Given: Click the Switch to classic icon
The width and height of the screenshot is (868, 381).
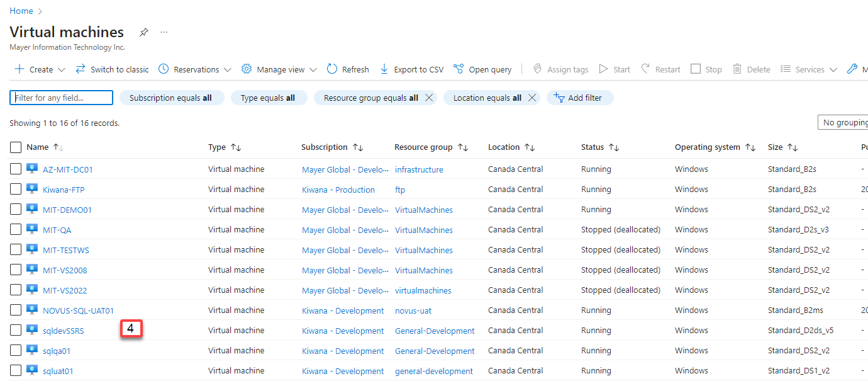Looking at the screenshot, I should pyautogui.click(x=81, y=69).
